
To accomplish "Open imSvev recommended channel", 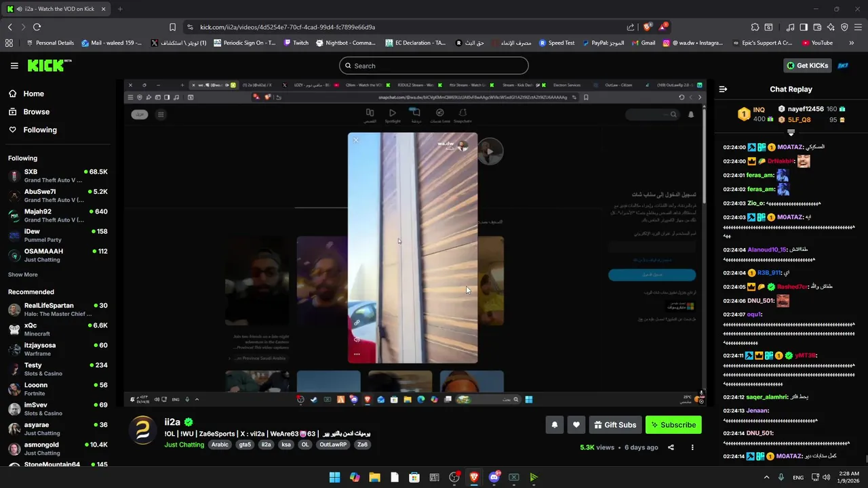I will 58,409.
